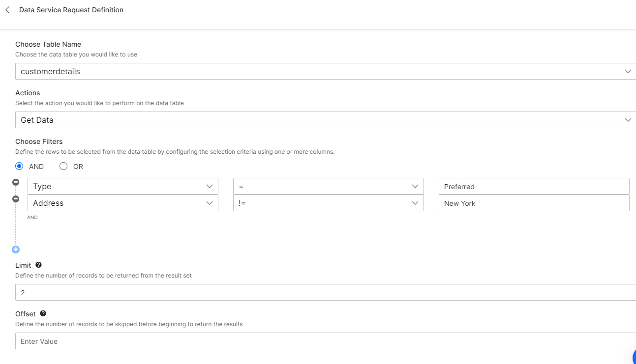Edit the New York filter value
This screenshot has height=364, width=636.
click(x=534, y=203)
